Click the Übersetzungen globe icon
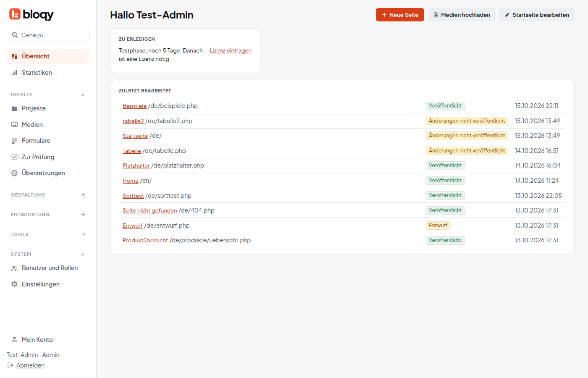This screenshot has width=588, height=378. (x=14, y=173)
